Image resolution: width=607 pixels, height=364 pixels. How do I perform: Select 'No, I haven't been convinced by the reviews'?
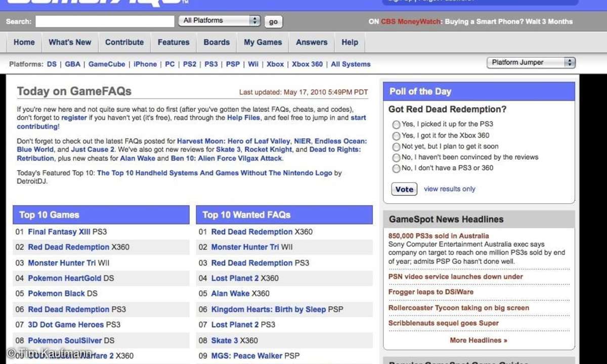point(396,158)
